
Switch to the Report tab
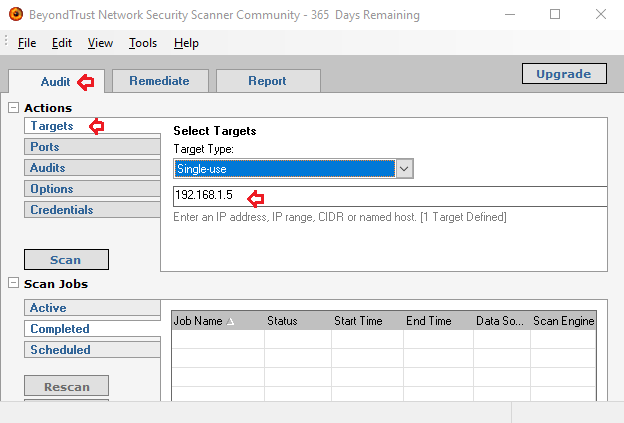[268, 81]
